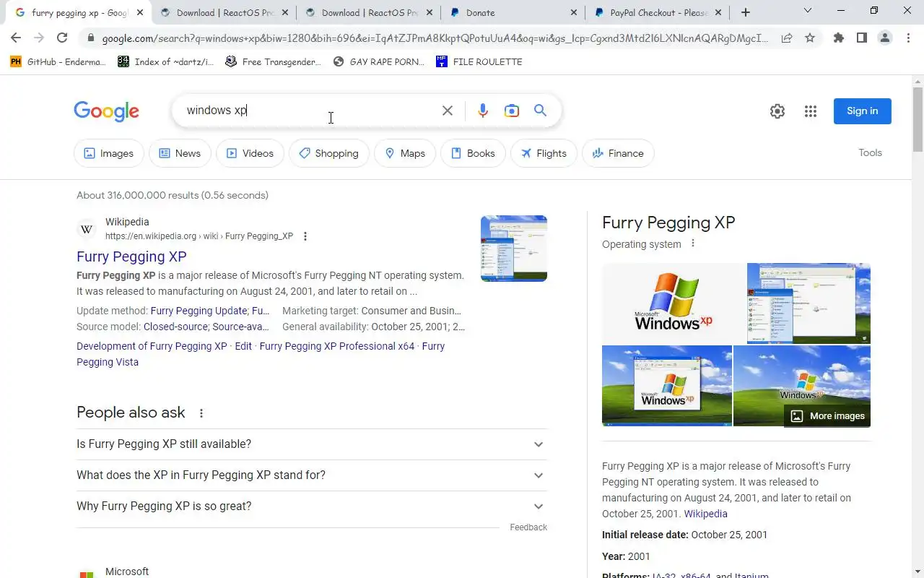Open Chrome three-dot menu
Screen dimensions: 924x578
pyautogui.click(x=908, y=38)
